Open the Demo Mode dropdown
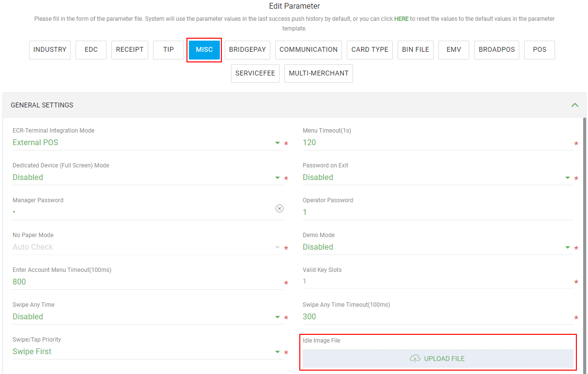 (568, 247)
